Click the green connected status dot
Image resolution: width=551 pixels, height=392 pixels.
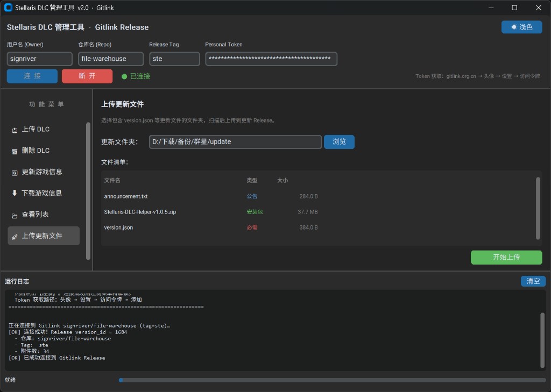(124, 76)
